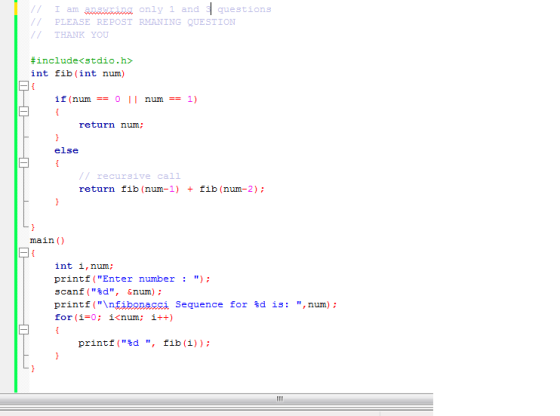Click the underlined word 'nfibonacci' in the printf
Viewport: 560px width, 416px height.
(x=138, y=305)
